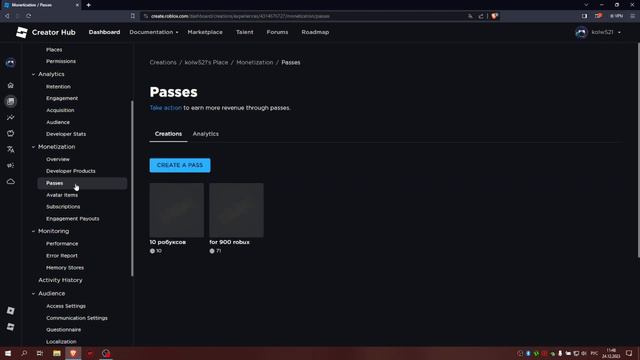Viewport: 640px width, 360px height.
Task: Open Brave wallet or rewards icon with badge
Action: (598, 16)
